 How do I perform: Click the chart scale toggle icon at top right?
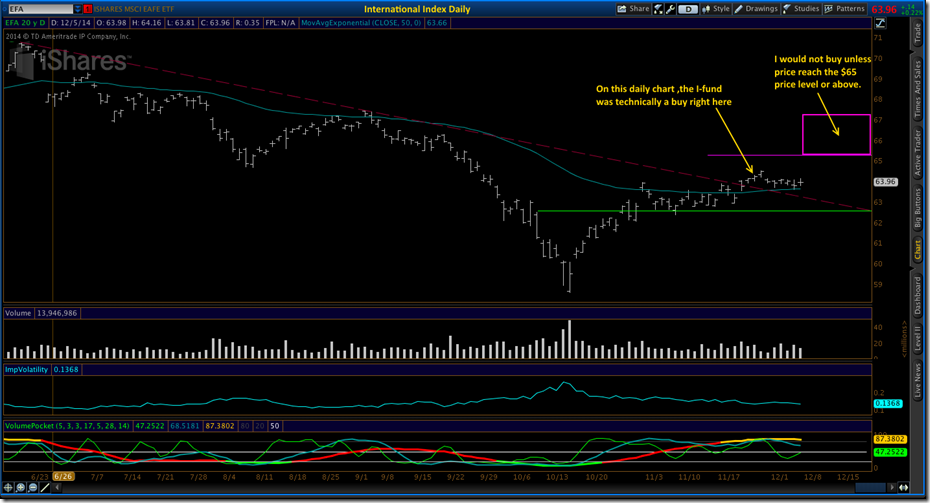click(x=881, y=23)
